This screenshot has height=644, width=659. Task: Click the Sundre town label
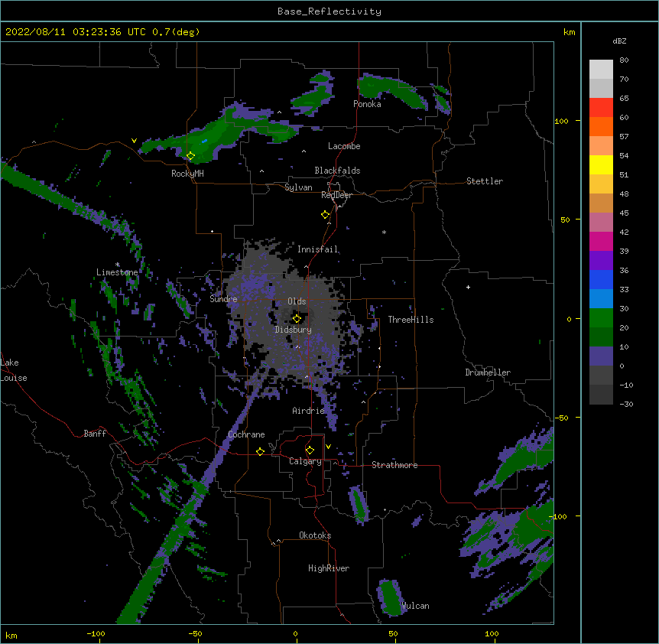tap(223, 299)
